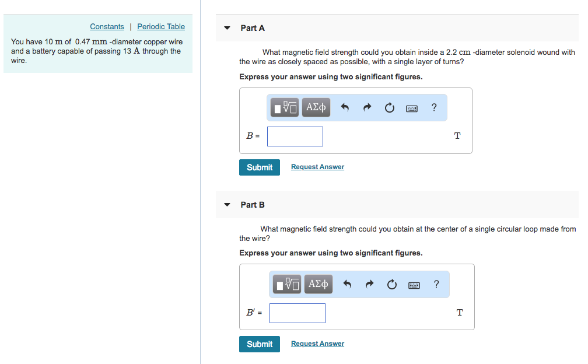Collapse the Part A section
588x364 pixels.
pyautogui.click(x=227, y=27)
